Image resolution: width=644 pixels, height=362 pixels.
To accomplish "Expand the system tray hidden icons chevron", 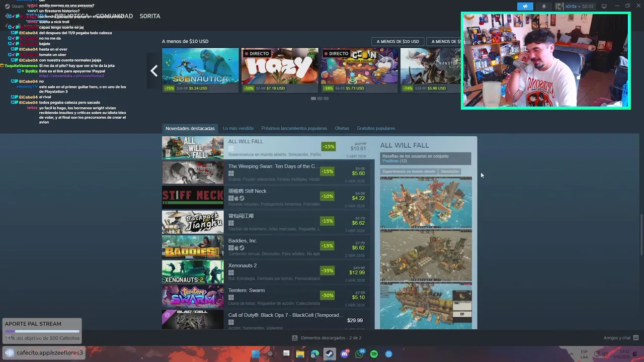I will pyautogui.click(x=572, y=354).
